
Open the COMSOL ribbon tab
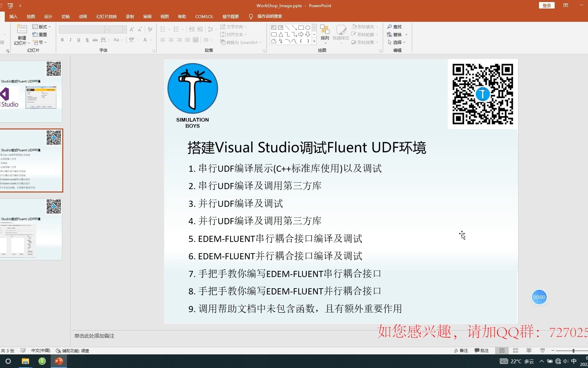pyautogui.click(x=204, y=16)
